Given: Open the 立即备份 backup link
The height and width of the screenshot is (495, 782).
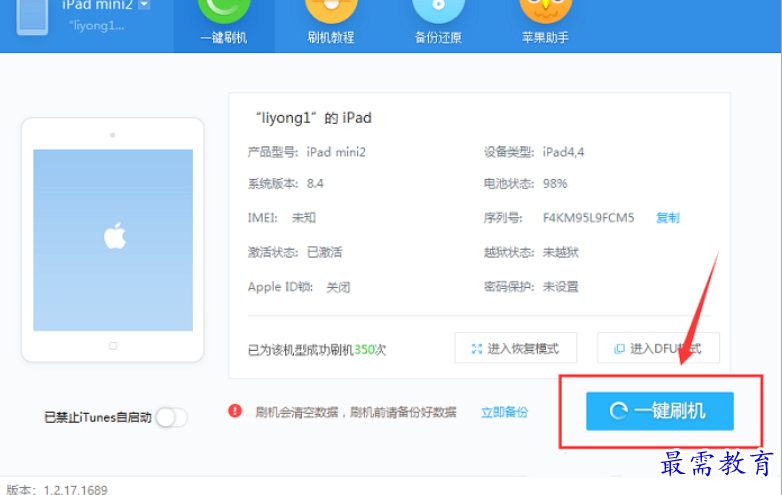Looking at the screenshot, I should [x=504, y=412].
